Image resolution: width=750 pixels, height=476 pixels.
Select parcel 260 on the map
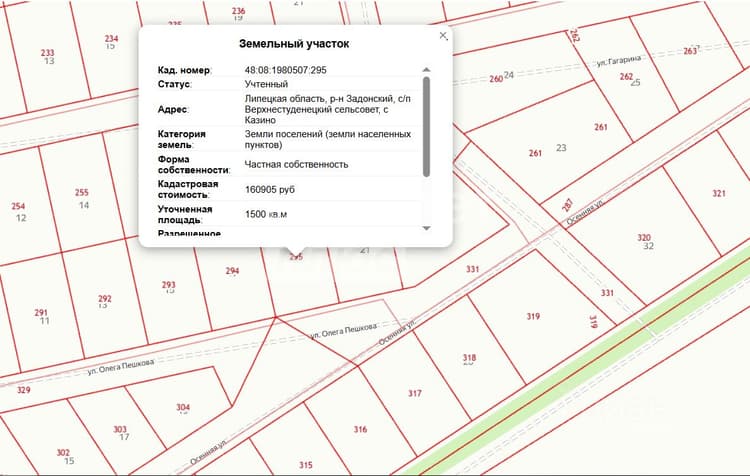pyautogui.click(x=496, y=79)
